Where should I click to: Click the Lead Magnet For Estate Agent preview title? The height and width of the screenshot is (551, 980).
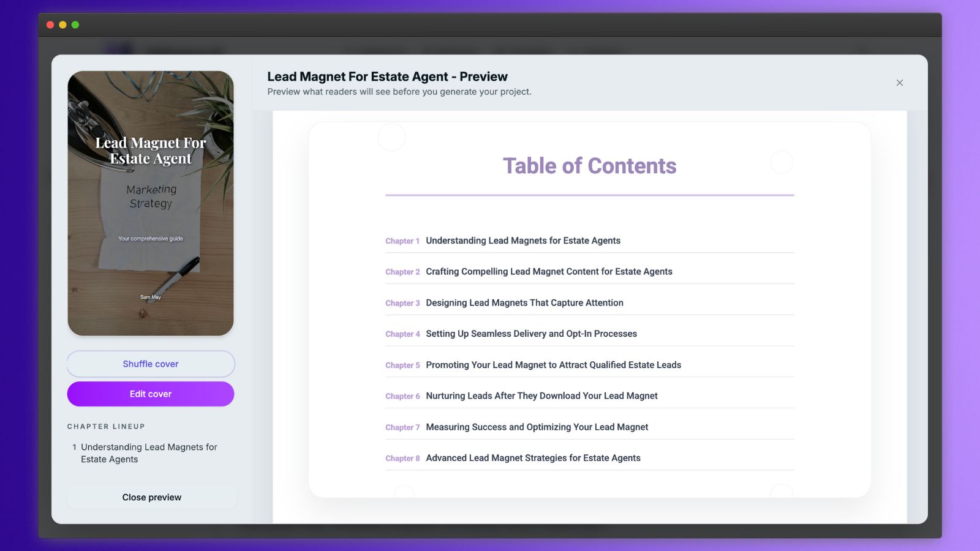pos(386,77)
